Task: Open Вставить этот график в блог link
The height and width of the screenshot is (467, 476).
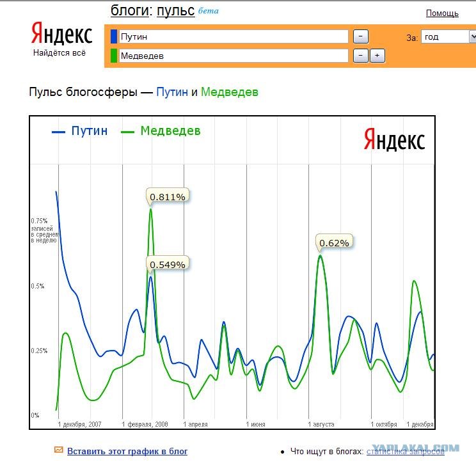Action: [127, 451]
